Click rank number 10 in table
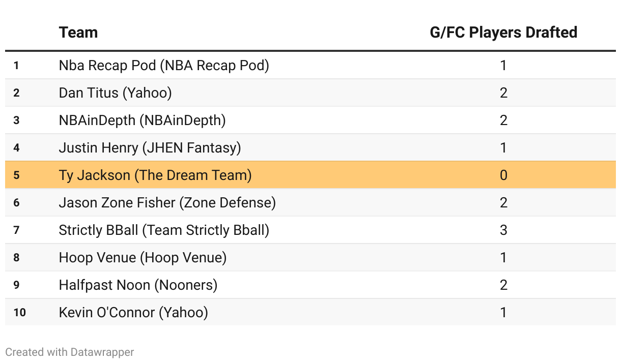The width and height of the screenshot is (621, 364). pyautogui.click(x=19, y=312)
